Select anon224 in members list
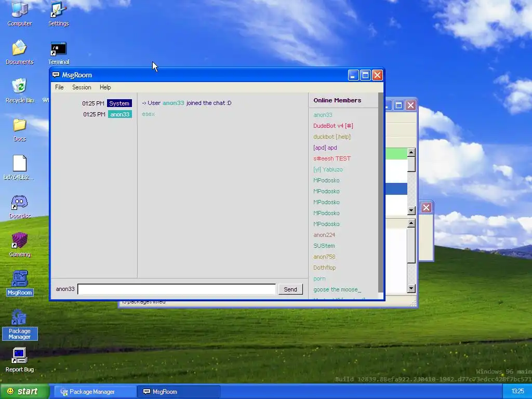 tap(324, 235)
